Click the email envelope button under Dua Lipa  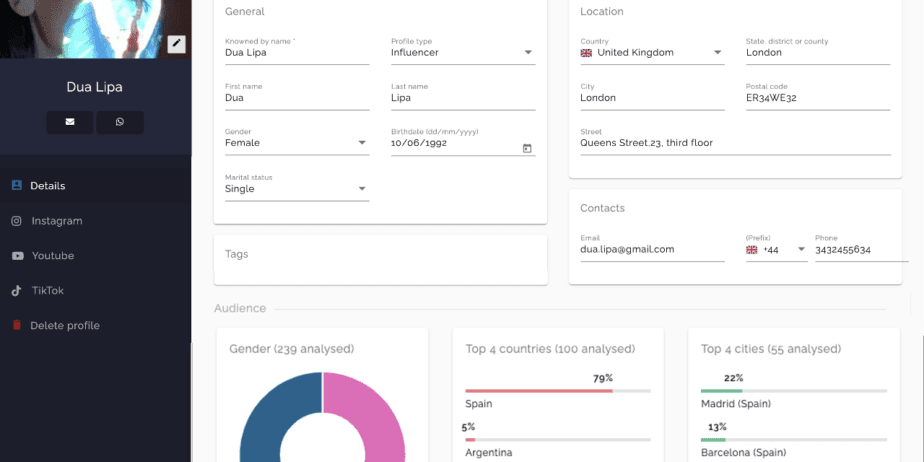(x=70, y=122)
